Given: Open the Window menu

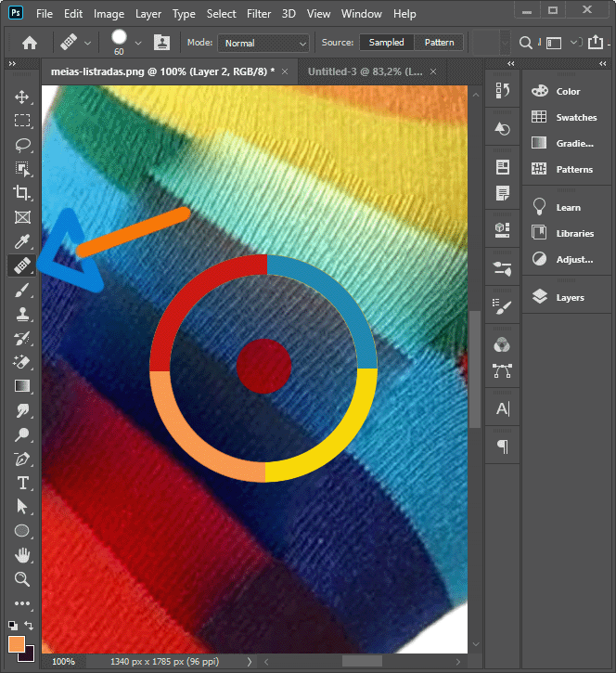Looking at the screenshot, I should coord(362,14).
